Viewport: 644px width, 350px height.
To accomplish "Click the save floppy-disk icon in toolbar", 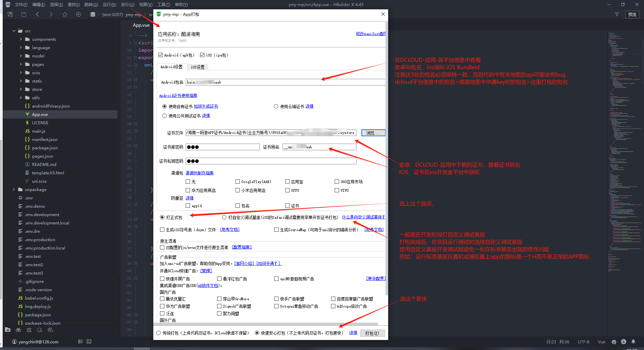I will pyautogui.click(x=23, y=14).
